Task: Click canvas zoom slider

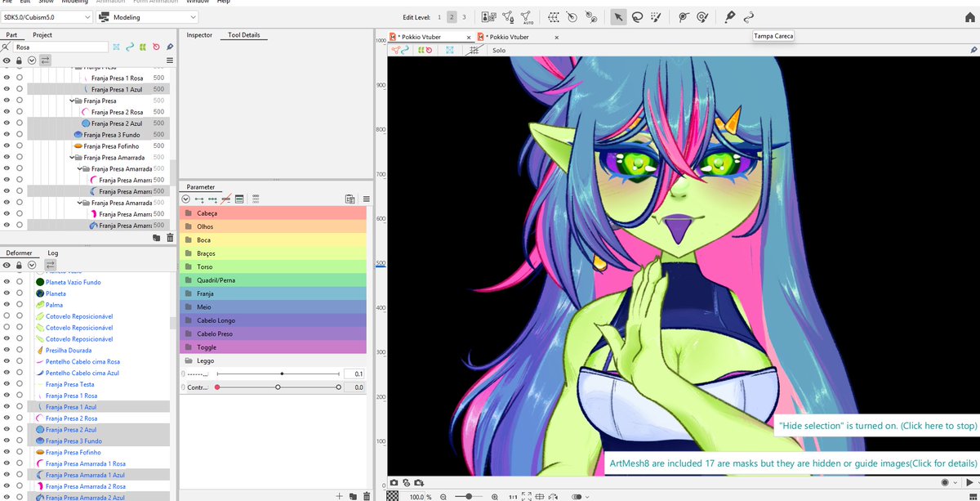Action: tap(468, 496)
